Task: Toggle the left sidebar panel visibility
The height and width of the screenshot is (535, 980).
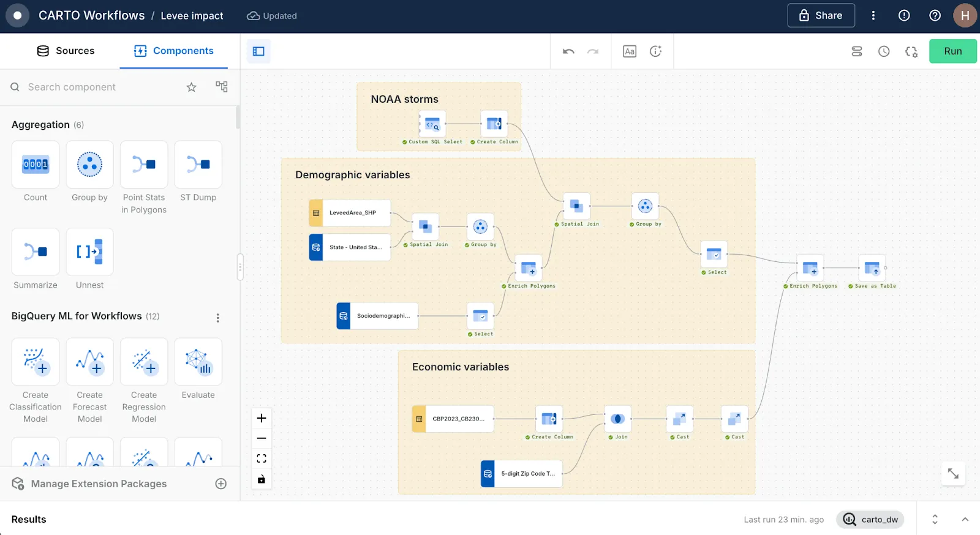Action: 258,51
